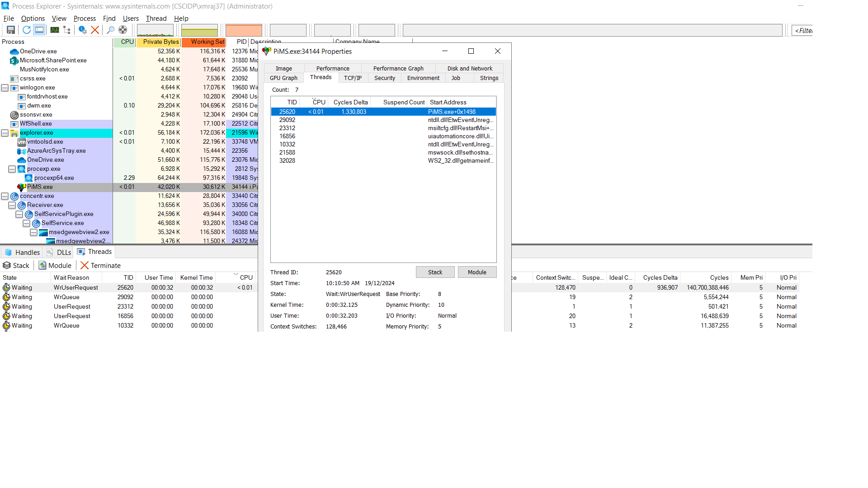
Task: Click the Save toolbar icon
Action: click(x=11, y=30)
